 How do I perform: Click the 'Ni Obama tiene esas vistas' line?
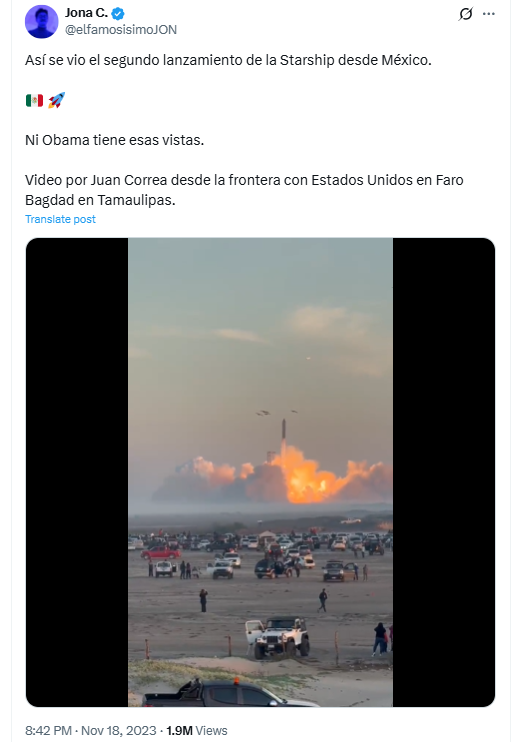pyautogui.click(x=114, y=140)
